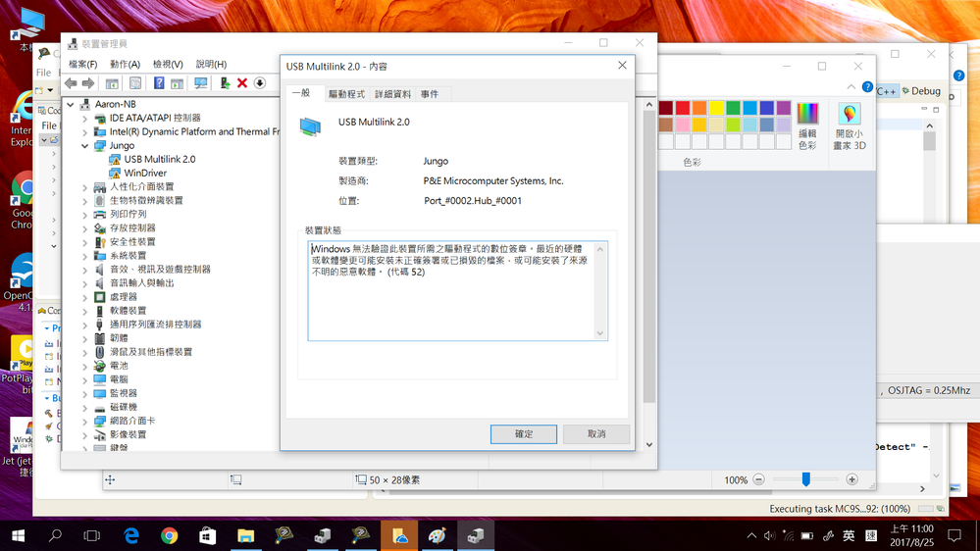This screenshot has height=551, width=980.
Task: Select USB Multilink 2.0 device in tree
Action: coord(159,159)
